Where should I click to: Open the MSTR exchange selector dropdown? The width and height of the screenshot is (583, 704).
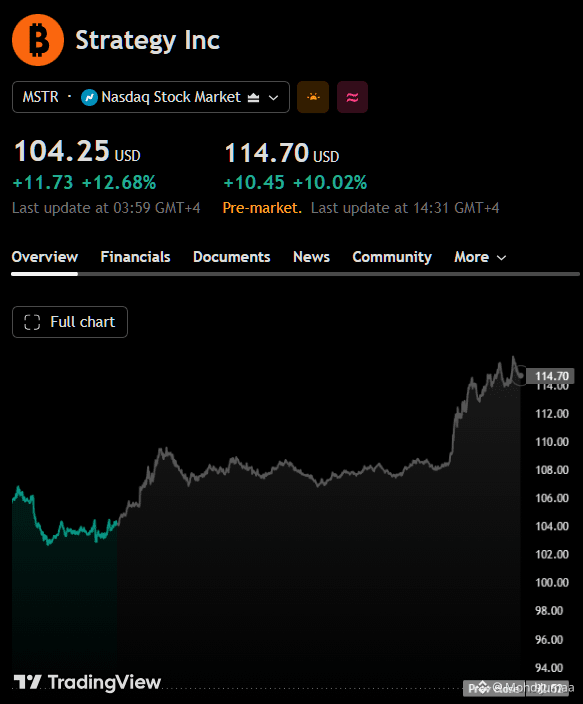(x=151, y=97)
